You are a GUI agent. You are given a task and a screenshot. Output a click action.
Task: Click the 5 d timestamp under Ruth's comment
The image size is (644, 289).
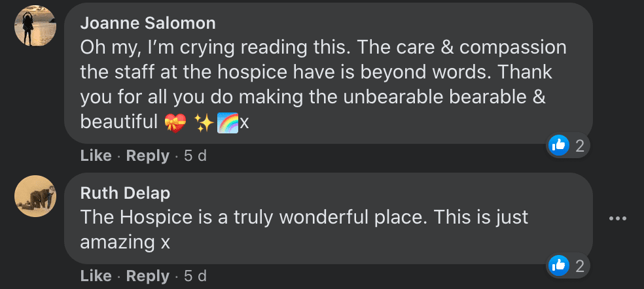(x=195, y=277)
